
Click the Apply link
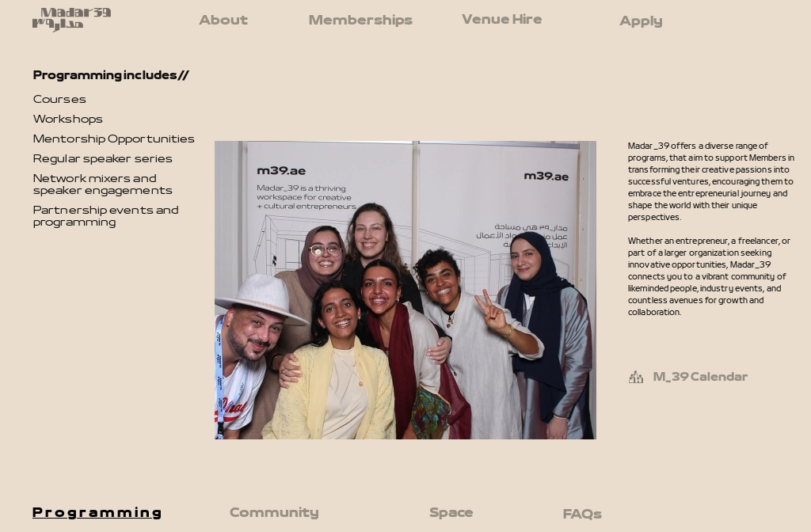pos(641,21)
